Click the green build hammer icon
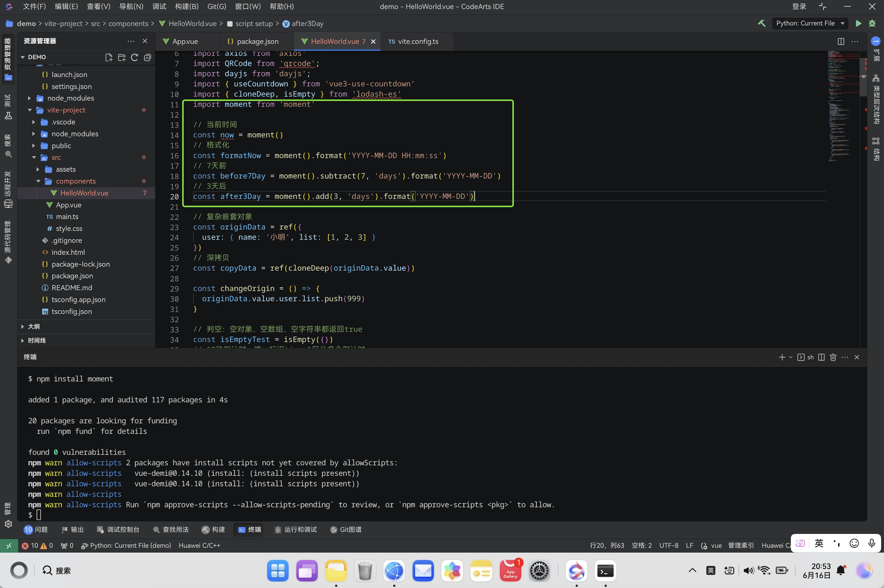 coord(761,23)
